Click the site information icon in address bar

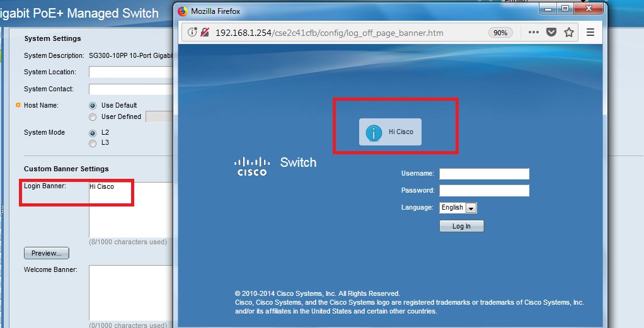192,32
